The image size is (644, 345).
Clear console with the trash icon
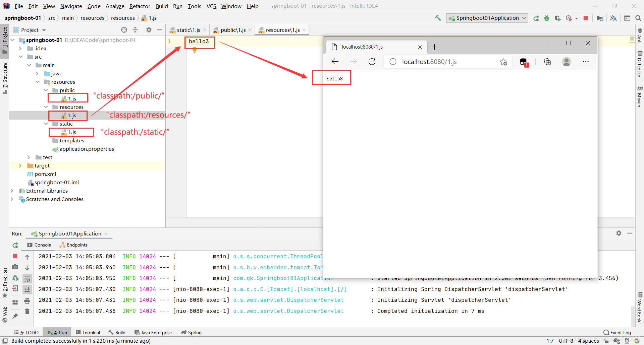(27, 311)
